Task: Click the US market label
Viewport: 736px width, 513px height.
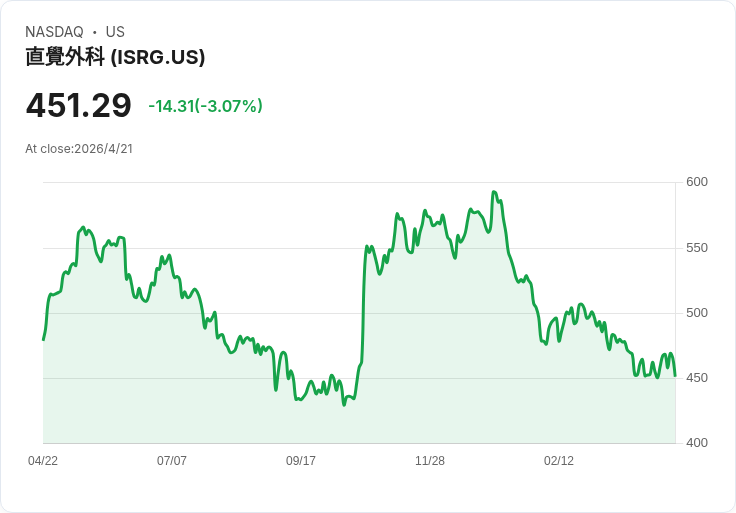Action: (x=115, y=32)
